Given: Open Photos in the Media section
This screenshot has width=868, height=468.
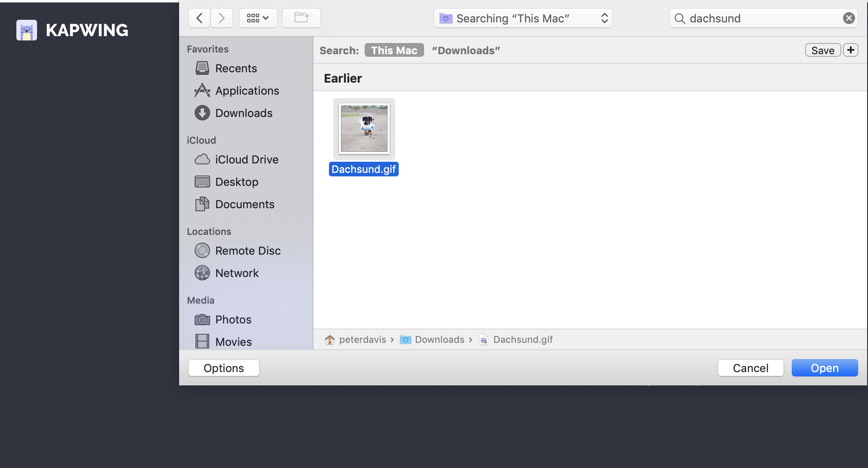Looking at the screenshot, I should [233, 320].
